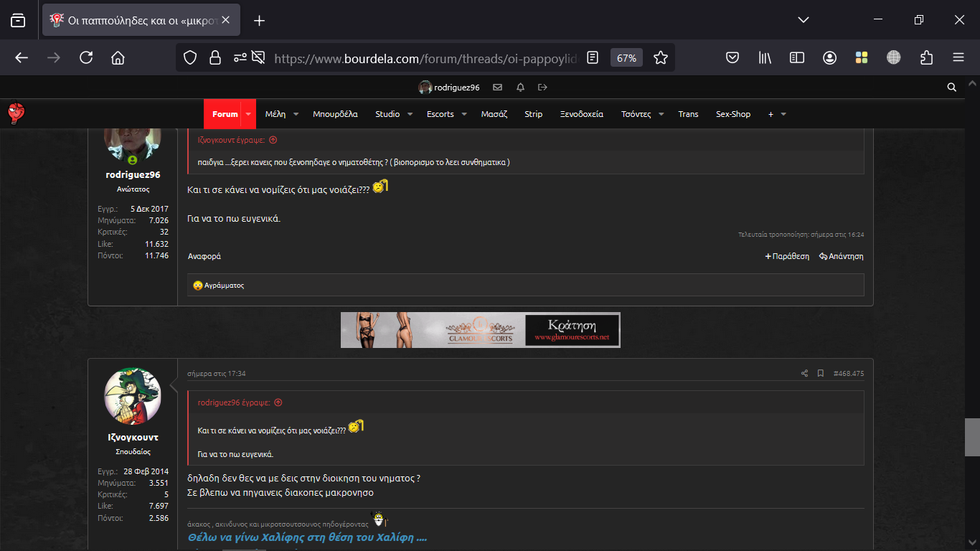The height and width of the screenshot is (551, 980).
Task: Expand the Studio dropdown arrow
Action: (410, 114)
